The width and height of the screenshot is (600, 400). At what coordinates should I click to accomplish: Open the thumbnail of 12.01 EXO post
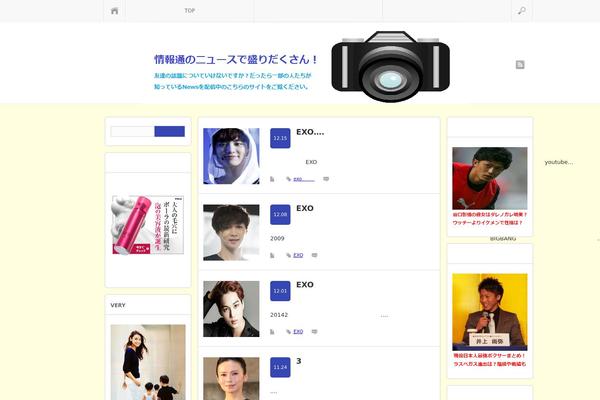click(x=231, y=309)
